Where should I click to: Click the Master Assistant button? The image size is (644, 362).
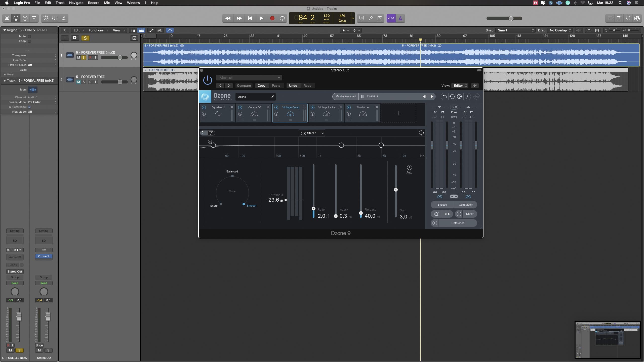pyautogui.click(x=346, y=96)
